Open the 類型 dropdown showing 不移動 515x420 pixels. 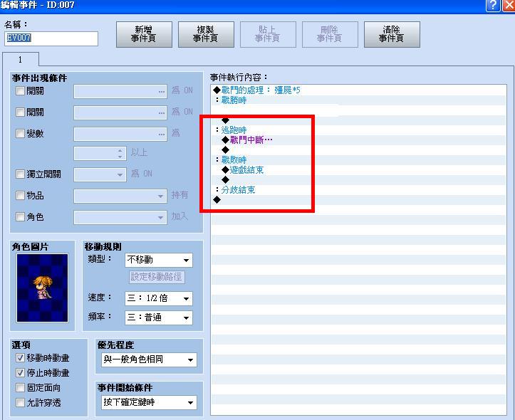(159, 261)
